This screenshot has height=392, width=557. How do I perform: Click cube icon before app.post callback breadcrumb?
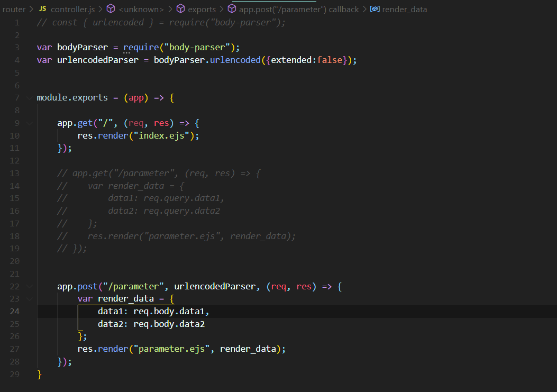coord(232,8)
